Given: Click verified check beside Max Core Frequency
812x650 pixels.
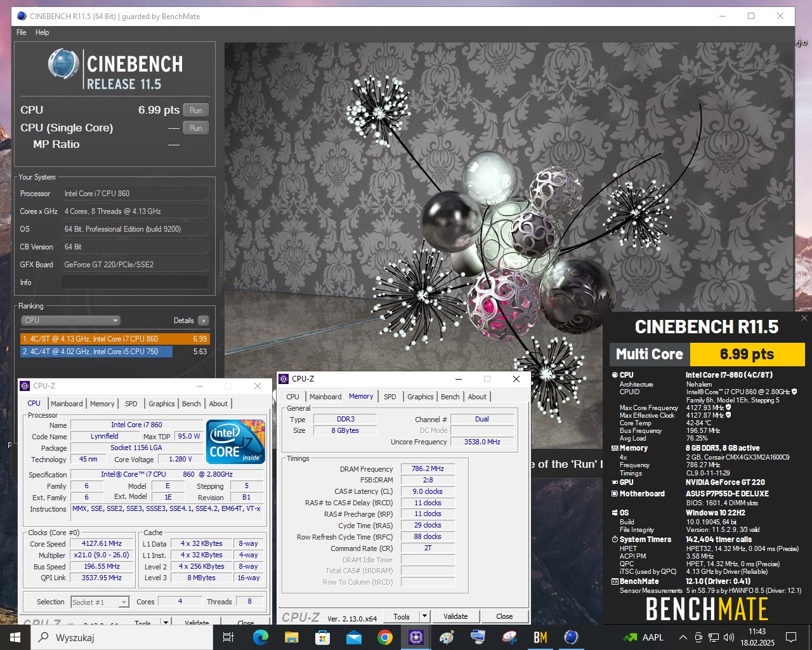Looking at the screenshot, I should click(x=728, y=408).
